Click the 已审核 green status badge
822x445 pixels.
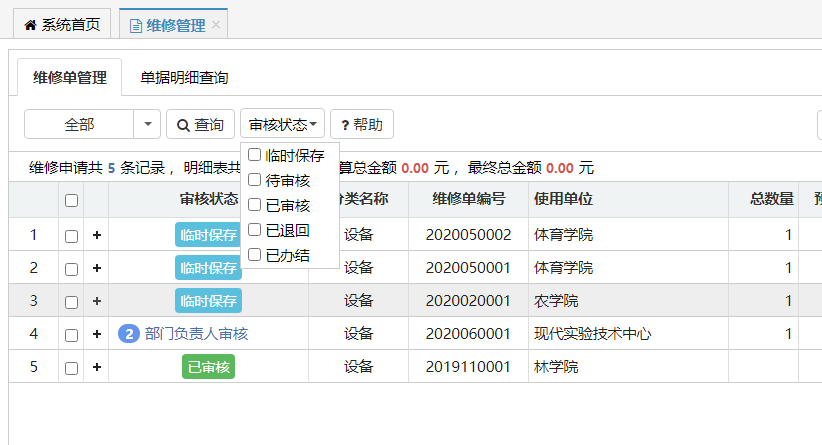(x=208, y=367)
